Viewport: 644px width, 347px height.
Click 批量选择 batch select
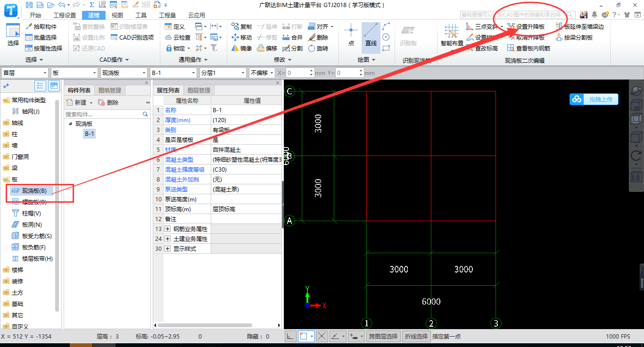coord(41,37)
